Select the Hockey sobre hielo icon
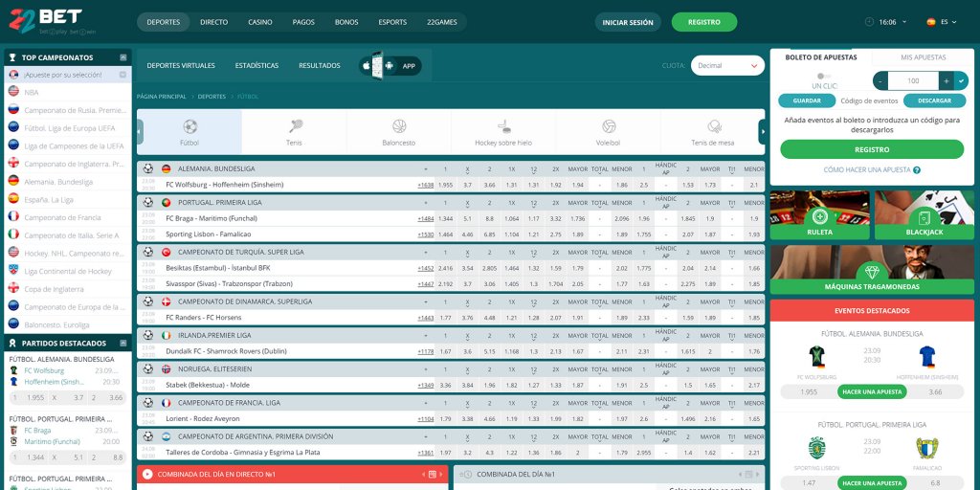 (x=503, y=127)
